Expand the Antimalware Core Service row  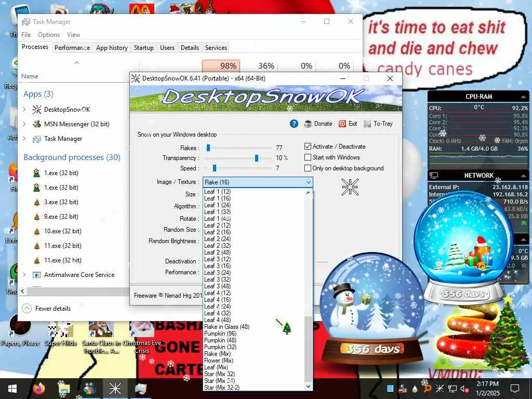point(24,275)
